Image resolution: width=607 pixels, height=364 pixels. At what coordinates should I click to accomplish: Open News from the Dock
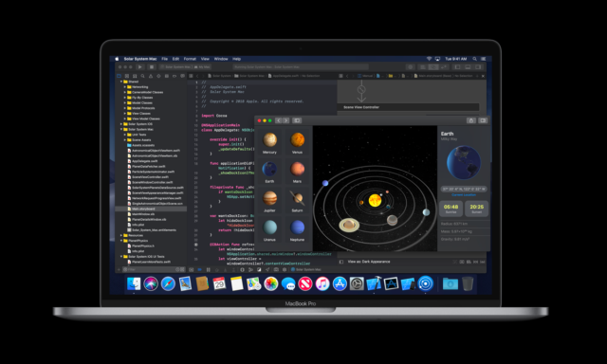coord(305,284)
